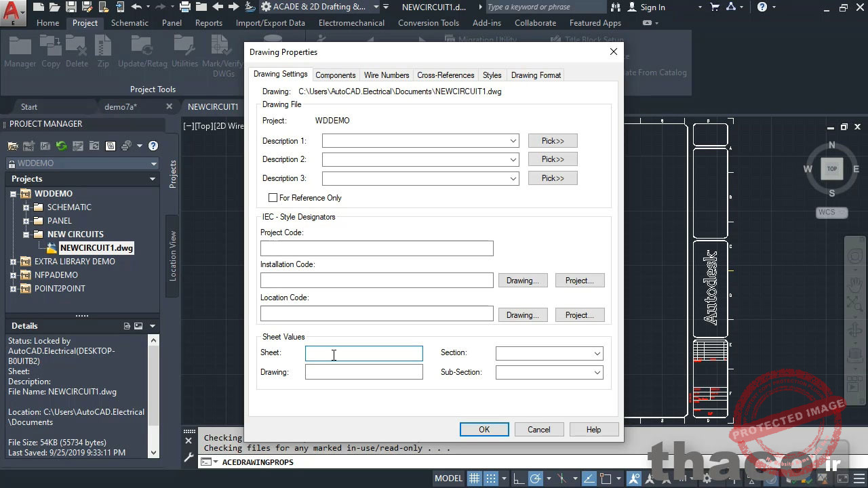The width and height of the screenshot is (868, 488).
Task: Open the Section dropdown list
Action: tap(597, 353)
